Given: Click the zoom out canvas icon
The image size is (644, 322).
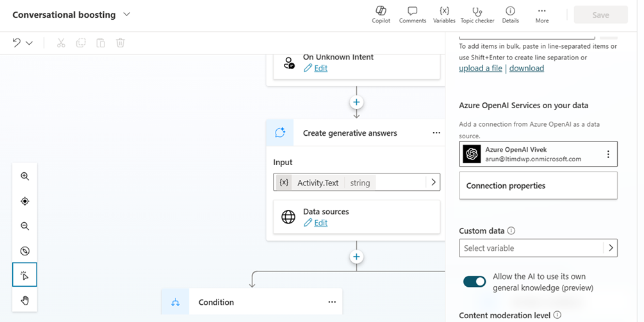Looking at the screenshot, I should point(25,226).
